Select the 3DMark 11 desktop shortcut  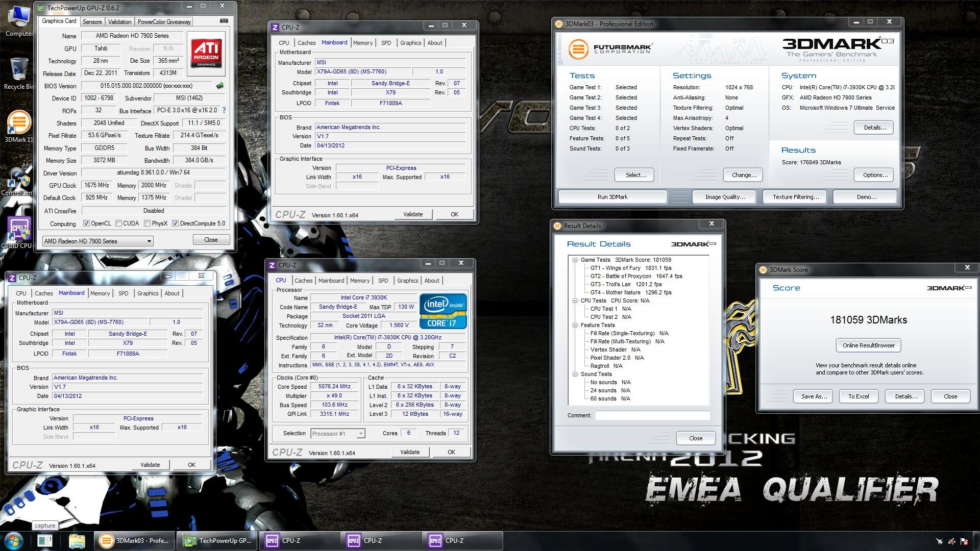tap(18, 127)
